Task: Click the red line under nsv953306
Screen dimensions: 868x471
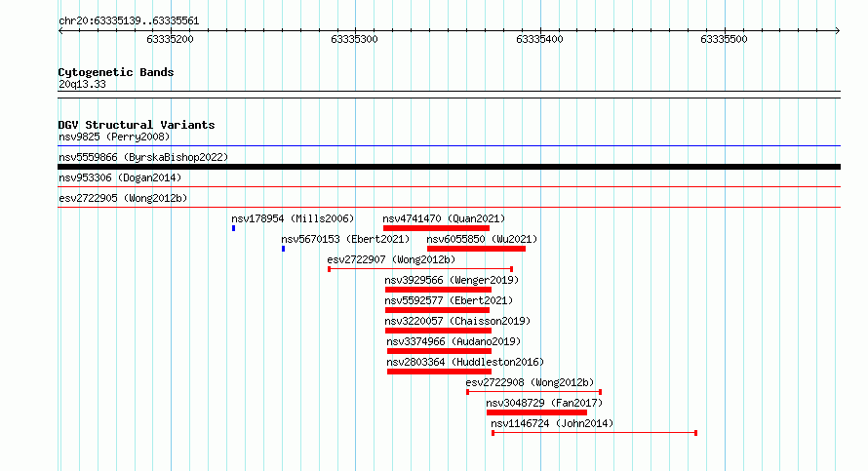Action: click(449, 187)
